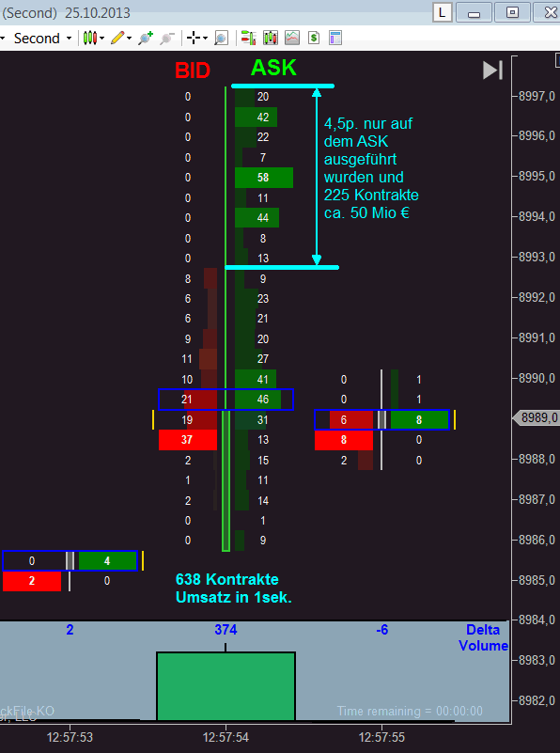560x753 pixels.
Task: Open the data table window icon
Action: point(335,38)
